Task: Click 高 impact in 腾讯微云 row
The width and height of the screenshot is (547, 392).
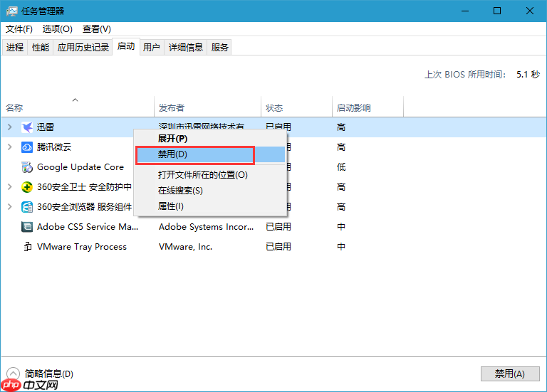Action: tap(341, 147)
